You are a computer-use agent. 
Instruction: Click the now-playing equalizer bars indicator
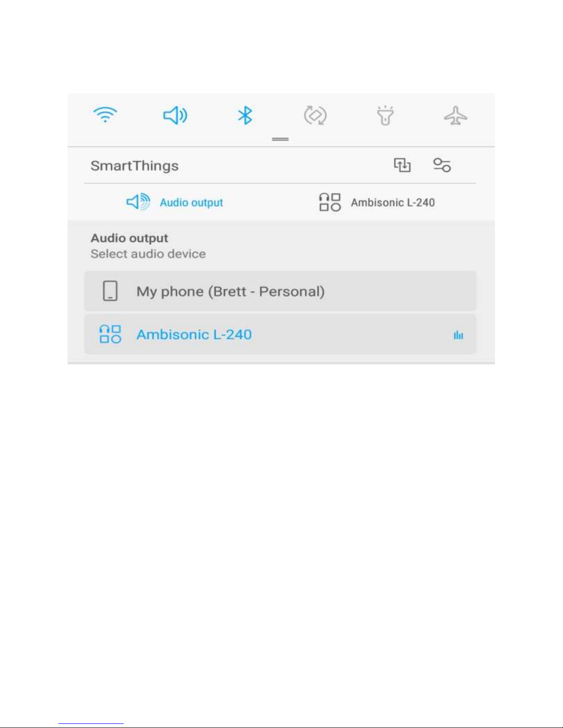458,335
